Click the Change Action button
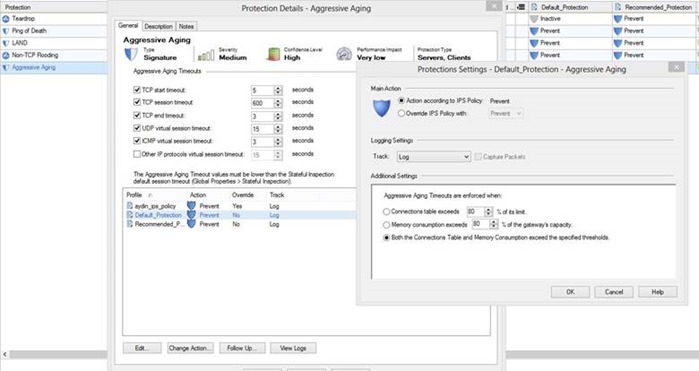The width and height of the screenshot is (699, 371). (x=190, y=348)
